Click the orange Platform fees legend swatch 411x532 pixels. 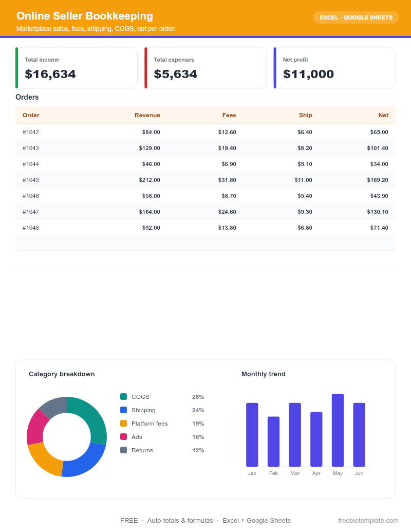pyautogui.click(x=123, y=424)
